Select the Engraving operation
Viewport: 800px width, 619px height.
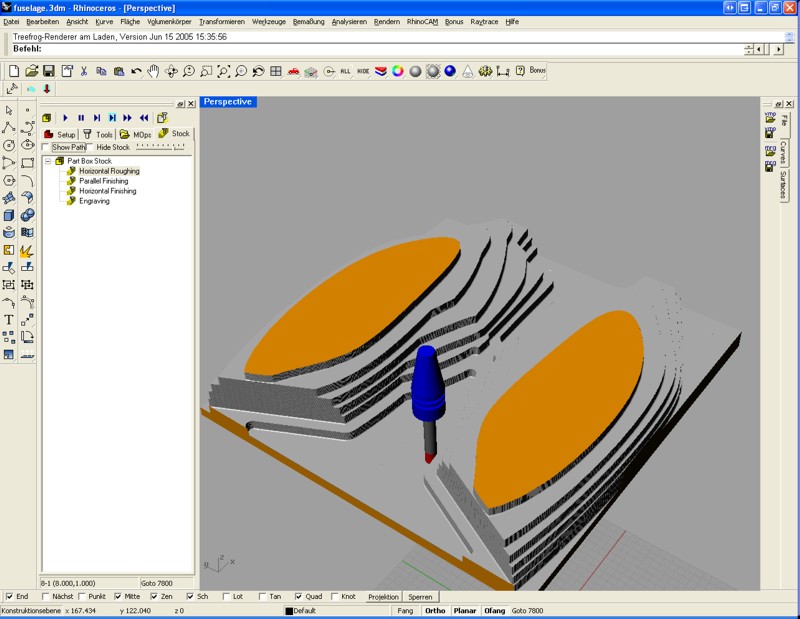click(x=94, y=201)
